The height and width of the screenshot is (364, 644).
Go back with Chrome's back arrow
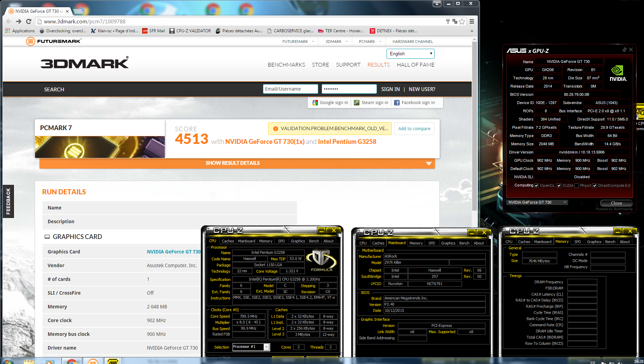9,21
